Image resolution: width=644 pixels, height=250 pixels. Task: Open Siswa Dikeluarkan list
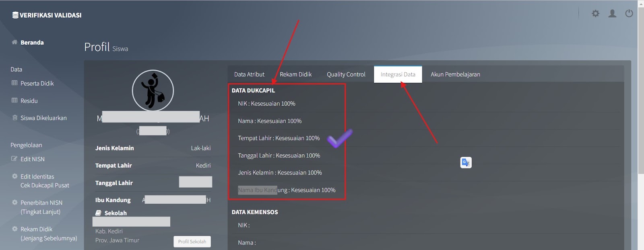click(43, 118)
